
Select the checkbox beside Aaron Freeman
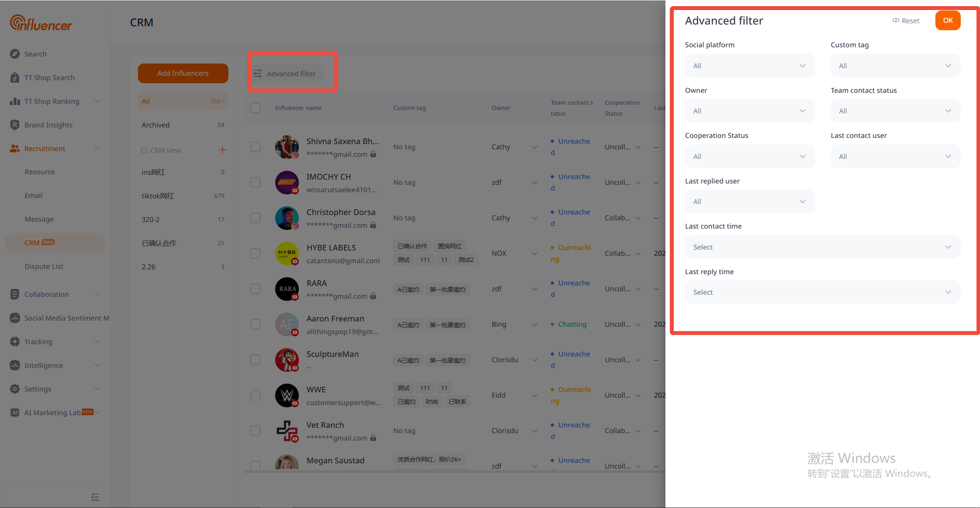(x=255, y=324)
